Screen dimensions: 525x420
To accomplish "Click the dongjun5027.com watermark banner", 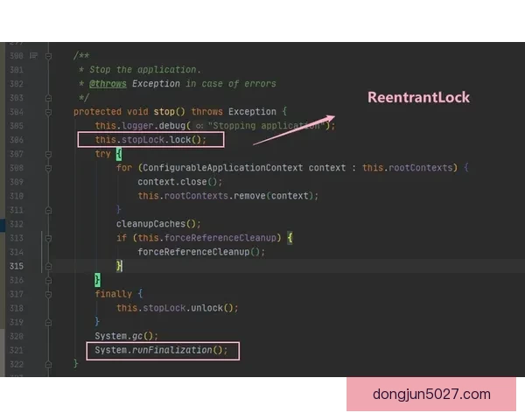I will 431,394.
